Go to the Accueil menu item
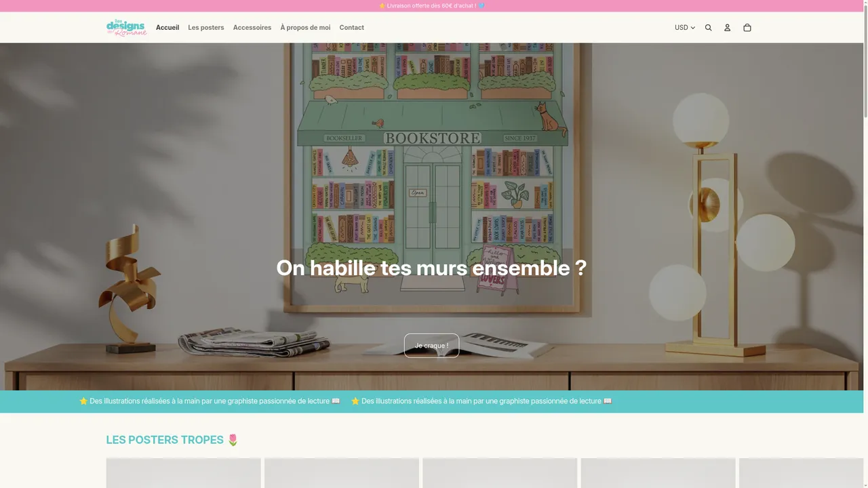The width and height of the screenshot is (868, 488). pyautogui.click(x=167, y=28)
